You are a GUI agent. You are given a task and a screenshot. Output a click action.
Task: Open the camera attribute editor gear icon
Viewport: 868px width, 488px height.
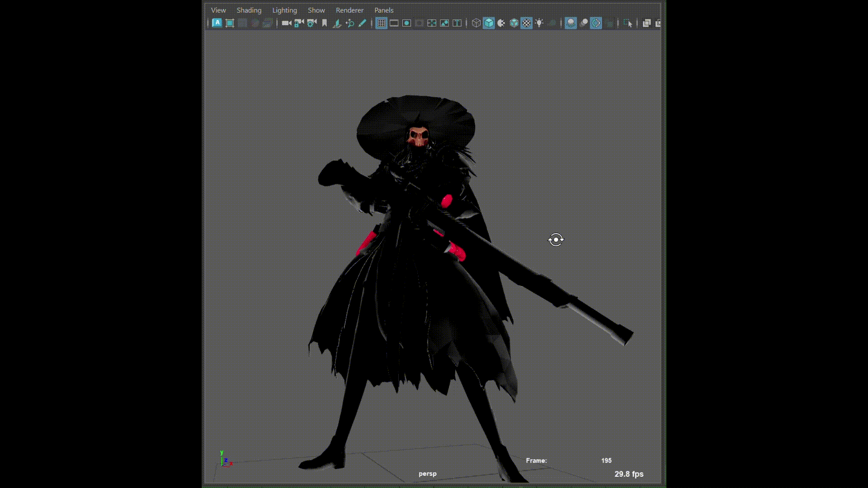tap(311, 23)
